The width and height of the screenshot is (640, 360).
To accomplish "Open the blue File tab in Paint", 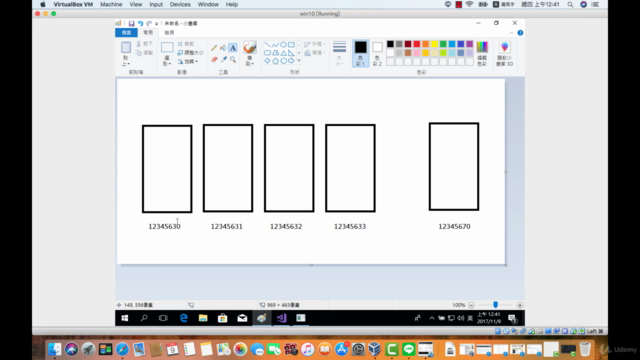I will coord(126,33).
